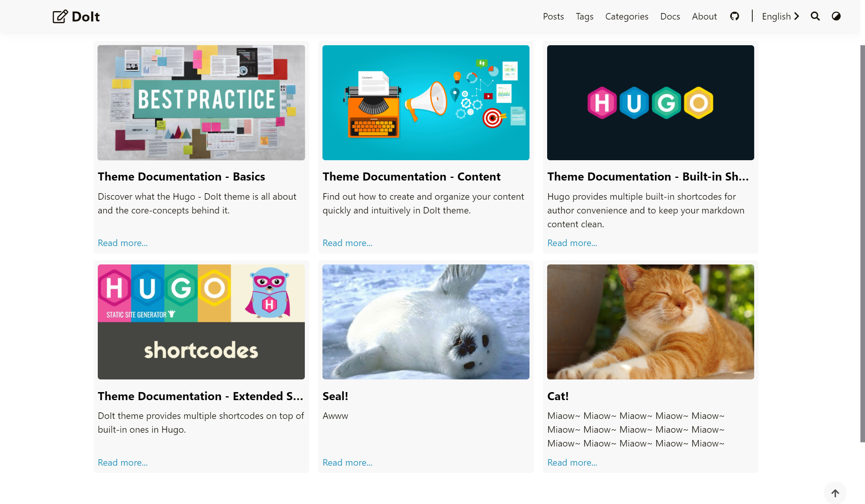Click the page vertical scrollbar

(862, 244)
